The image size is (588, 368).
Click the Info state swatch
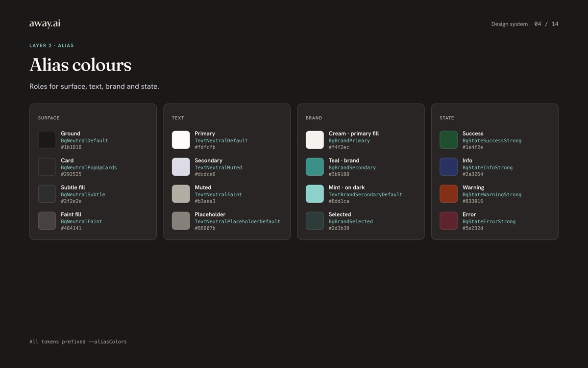point(448,167)
